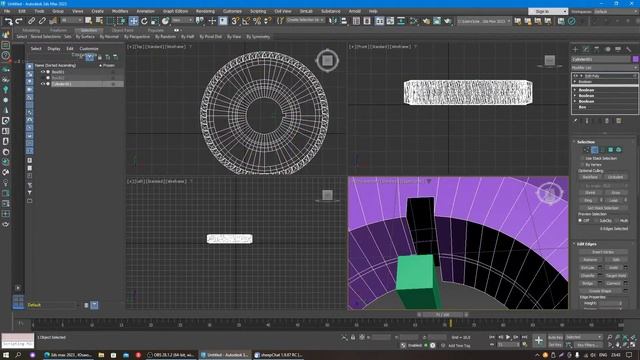The height and width of the screenshot is (360, 640).
Task: Select the Preview Selection SubObj radio button
Action: click(597, 220)
